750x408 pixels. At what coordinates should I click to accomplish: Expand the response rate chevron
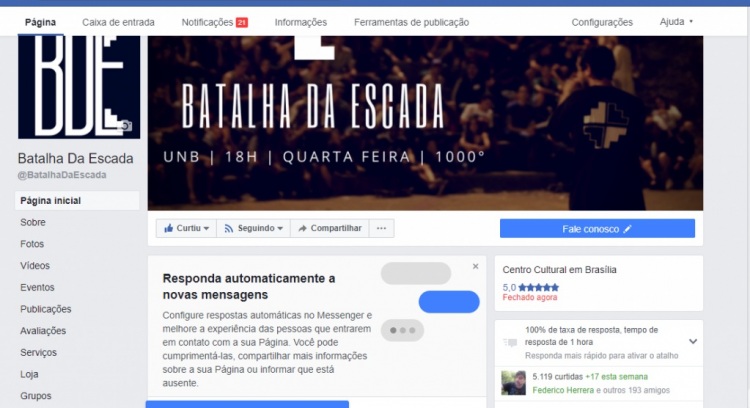[693, 342]
